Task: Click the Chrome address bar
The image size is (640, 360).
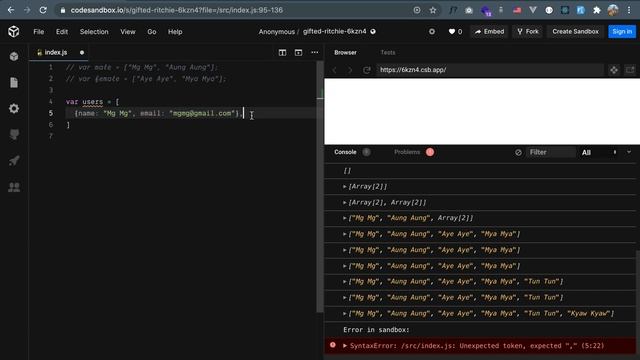Action: (x=237, y=10)
